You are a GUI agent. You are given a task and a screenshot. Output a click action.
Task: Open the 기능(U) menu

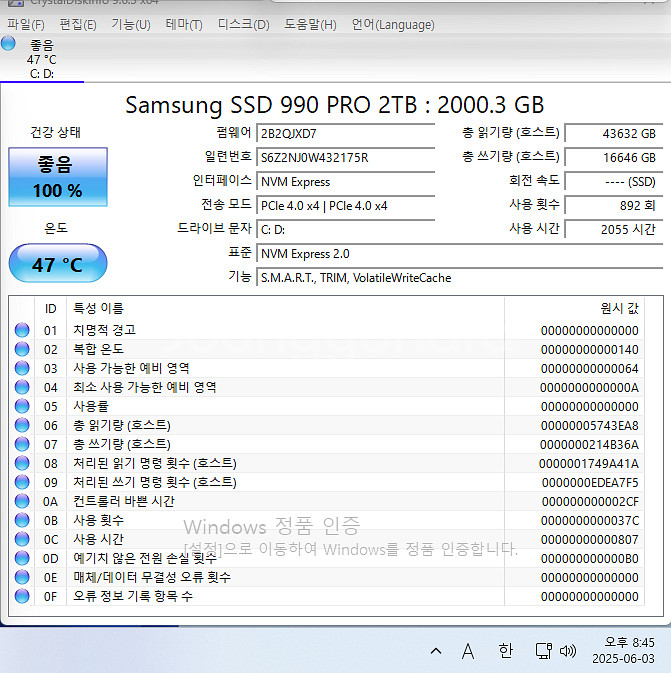click(x=131, y=24)
